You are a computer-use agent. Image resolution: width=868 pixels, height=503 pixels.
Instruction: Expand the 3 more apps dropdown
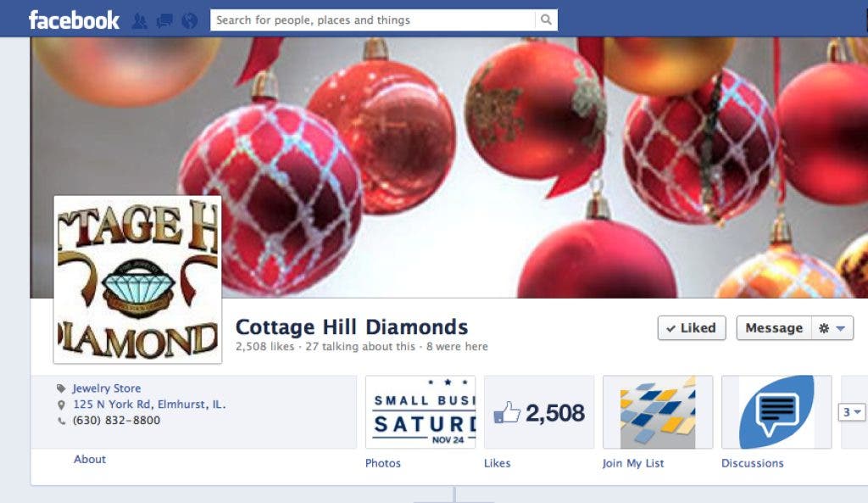point(851,412)
